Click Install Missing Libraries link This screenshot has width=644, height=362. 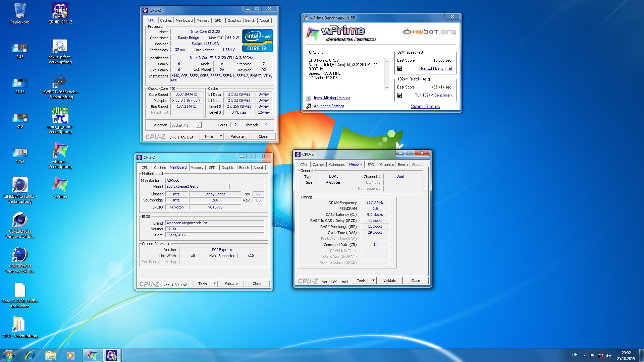[x=332, y=98]
